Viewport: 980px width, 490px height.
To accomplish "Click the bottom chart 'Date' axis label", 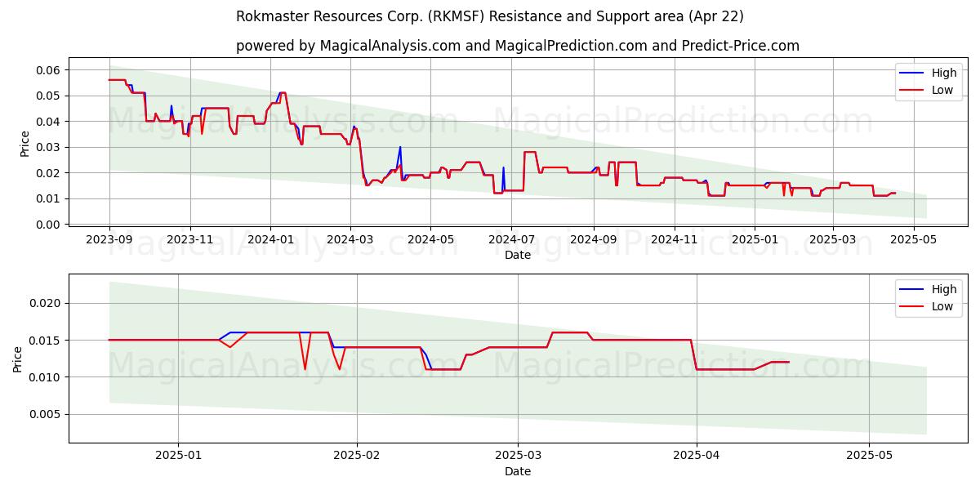I will pyautogui.click(x=518, y=471).
